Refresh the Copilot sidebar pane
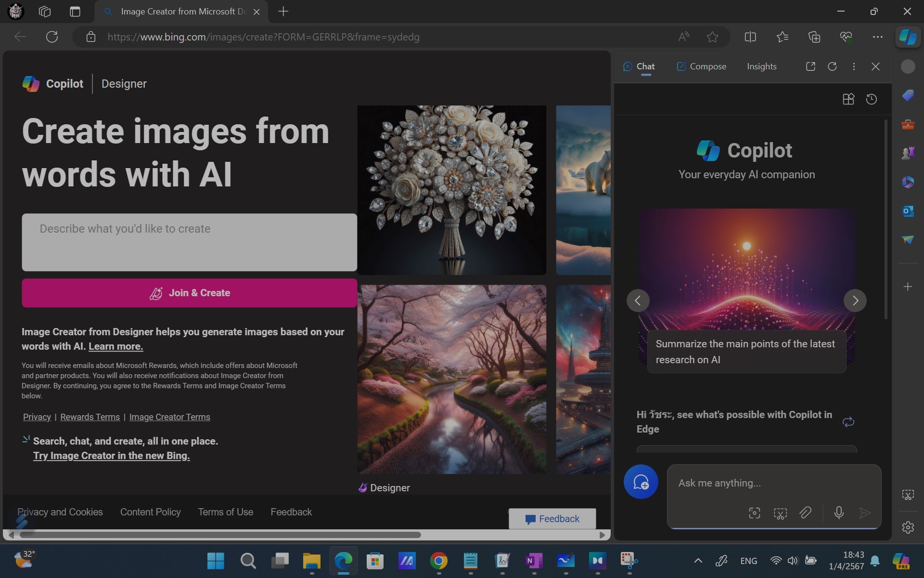 pyautogui.click(x=832, y=66)
